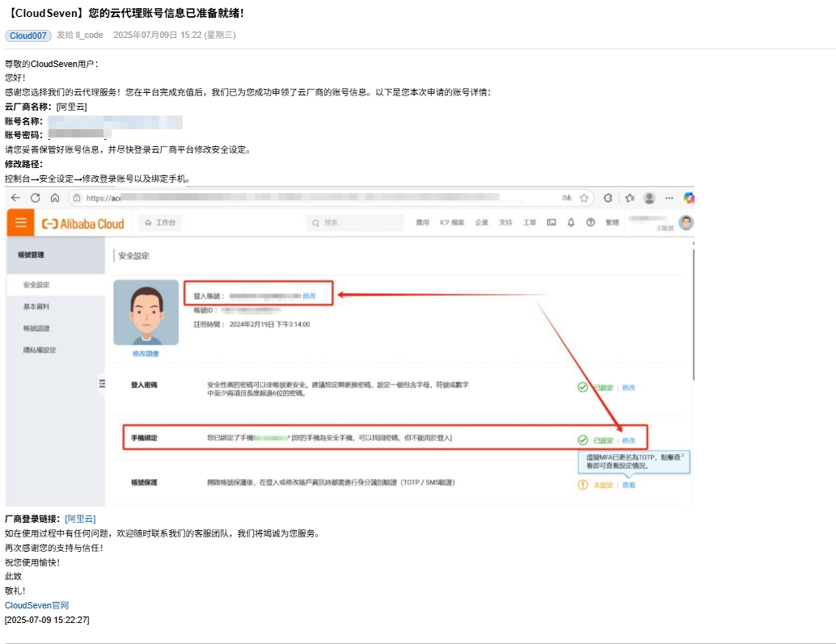Click 修改 next to 登入帳號
This screenshot has width=836, height=644.
(x=309, y=297)
